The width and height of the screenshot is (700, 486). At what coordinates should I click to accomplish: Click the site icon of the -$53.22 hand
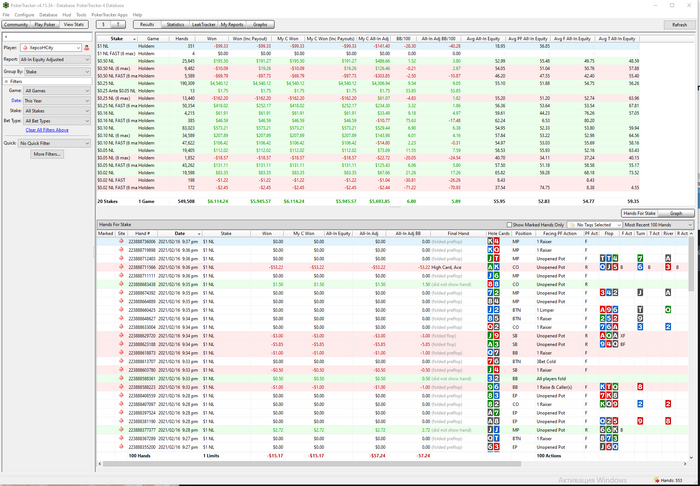[121, 267]
